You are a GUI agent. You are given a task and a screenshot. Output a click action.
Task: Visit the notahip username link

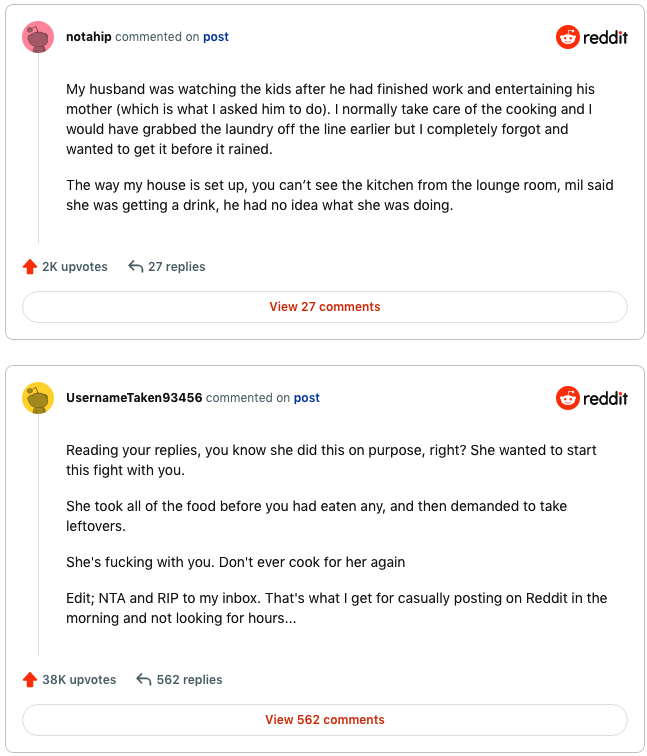point(89,37)
